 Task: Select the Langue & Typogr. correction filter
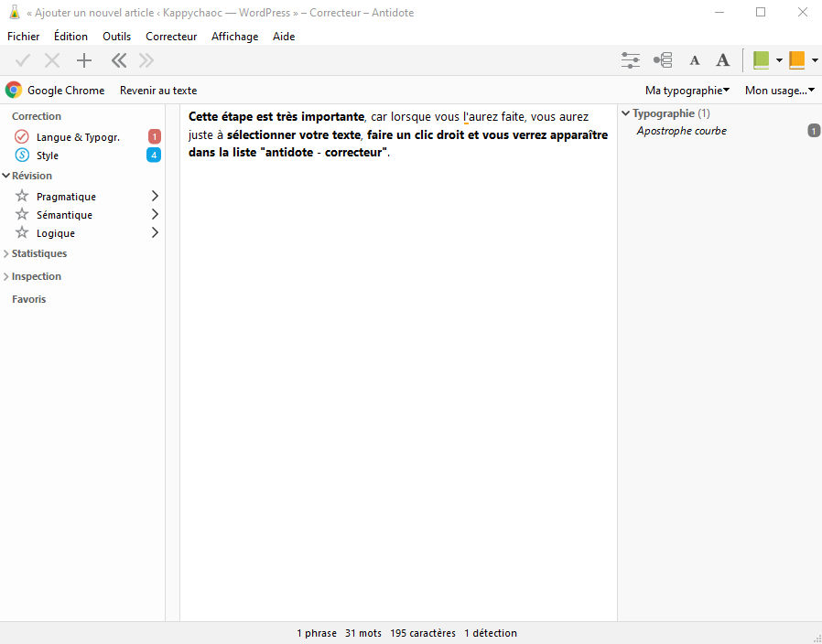point(78,137)
